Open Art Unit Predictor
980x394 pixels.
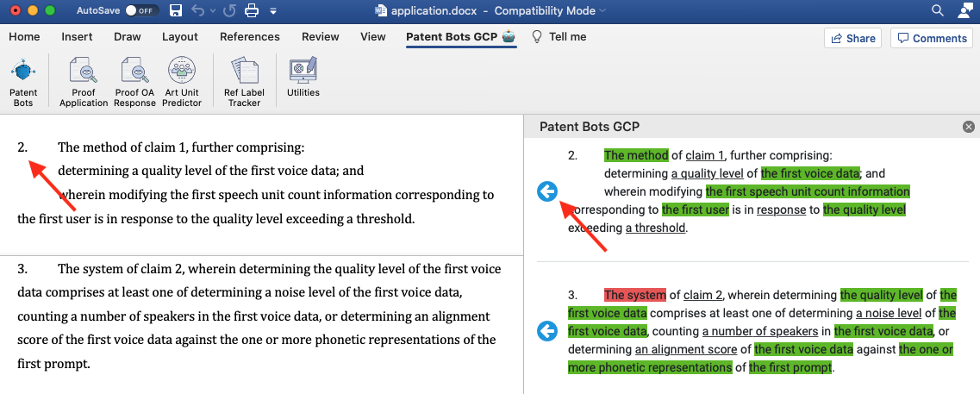[183, 83]
